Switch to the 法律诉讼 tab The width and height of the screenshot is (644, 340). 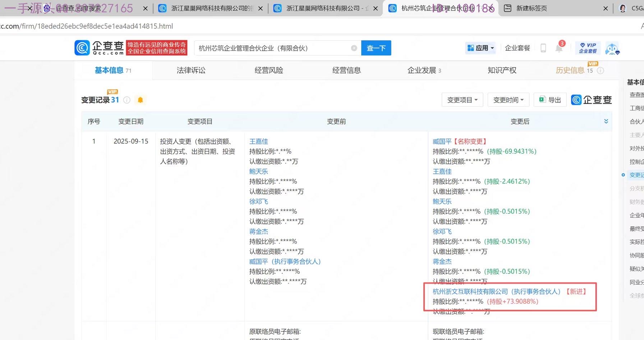coord(191,71)
